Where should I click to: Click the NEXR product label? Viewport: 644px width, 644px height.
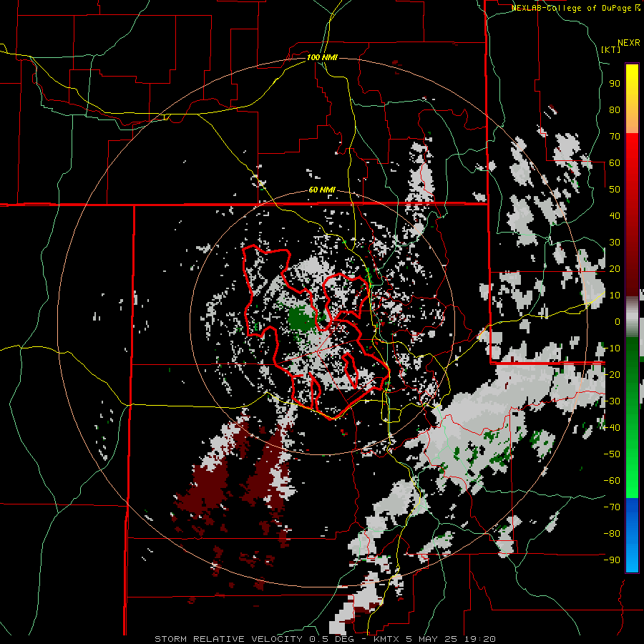[x=629, y=43]
